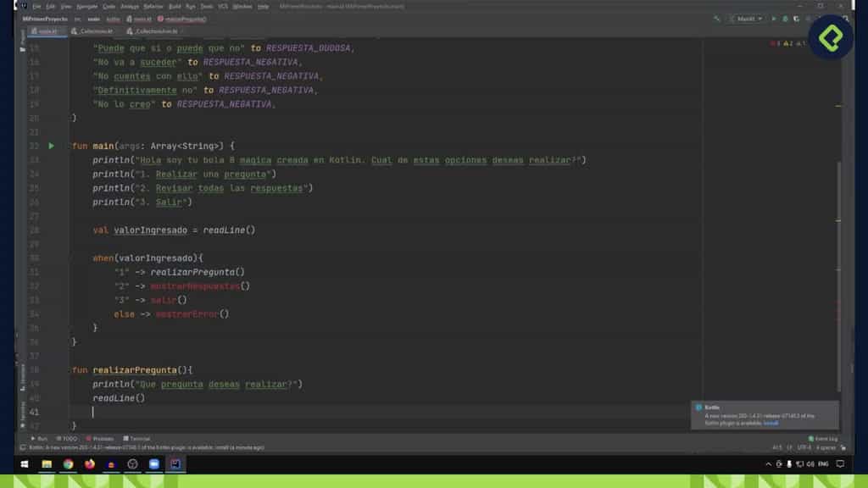Click the IntelliJ IDEA icon on the taskbar
This screenshot has height=488, width=868.
tap(175, 464)
